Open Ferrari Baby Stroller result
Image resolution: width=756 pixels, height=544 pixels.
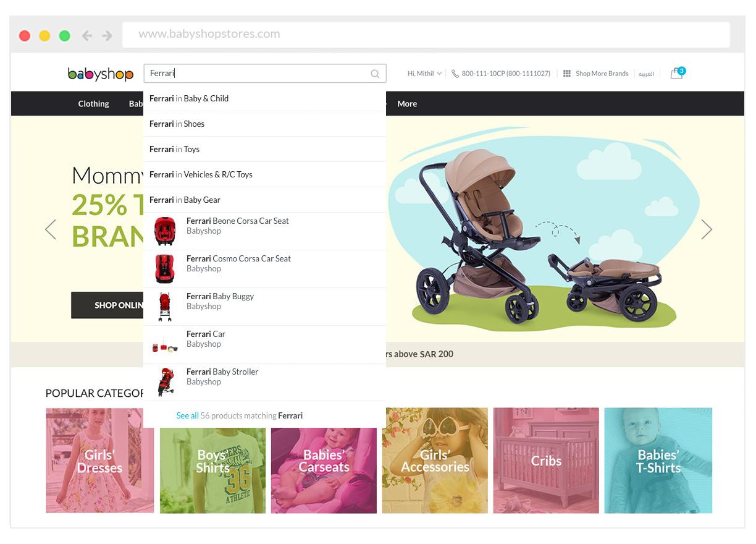coord(264,382)
